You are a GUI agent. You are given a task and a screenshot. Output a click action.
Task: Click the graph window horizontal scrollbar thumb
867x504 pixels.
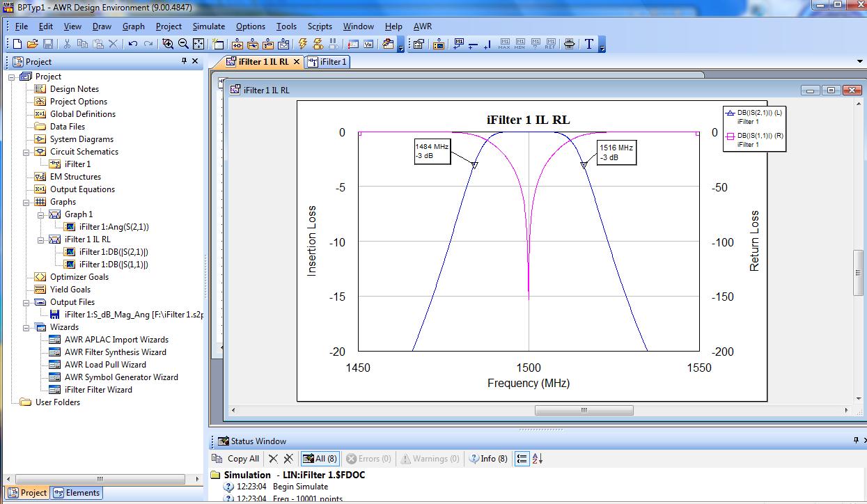(x=584, y=410)
